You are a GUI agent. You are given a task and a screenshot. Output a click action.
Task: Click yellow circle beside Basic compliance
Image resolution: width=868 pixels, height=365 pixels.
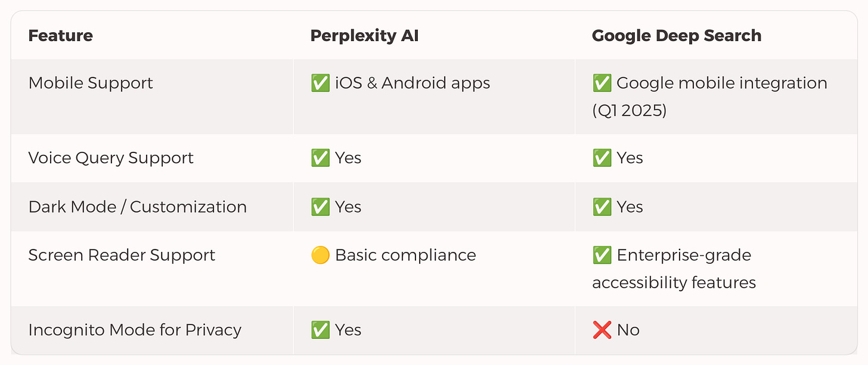[x=321, y=255]
